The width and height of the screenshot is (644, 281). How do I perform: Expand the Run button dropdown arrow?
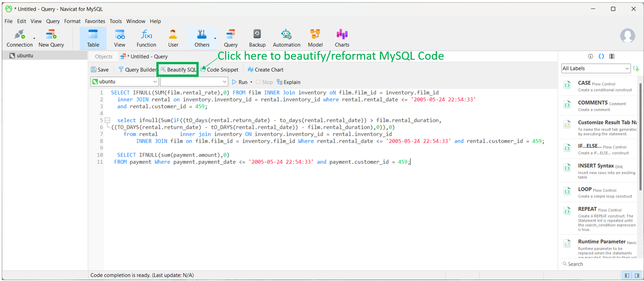[250, 82]
